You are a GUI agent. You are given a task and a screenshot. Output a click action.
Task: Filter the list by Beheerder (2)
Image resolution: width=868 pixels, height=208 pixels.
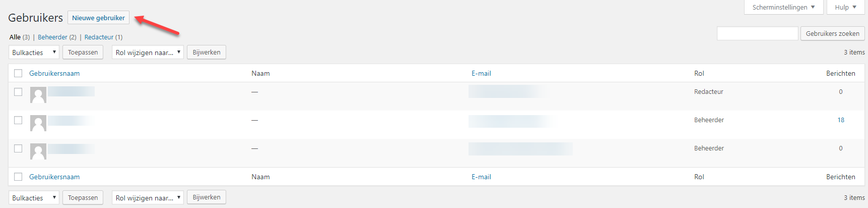click(x=57, y=37)
